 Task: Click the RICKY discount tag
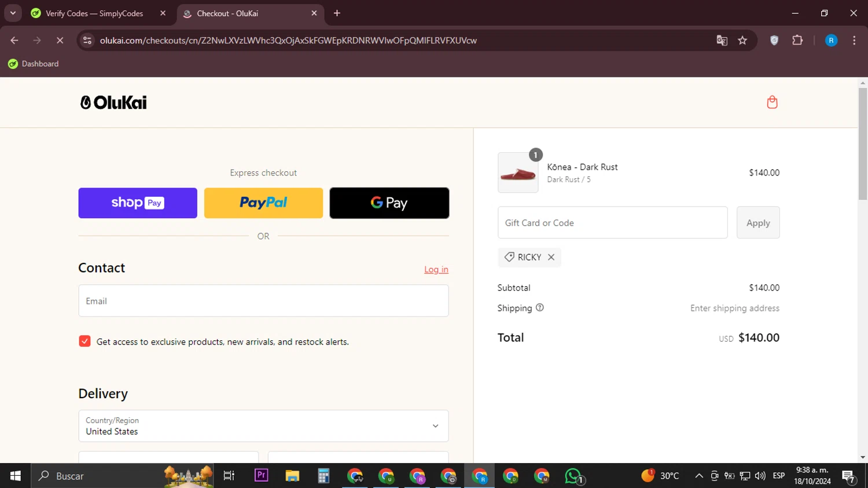[x=529, y=257]
